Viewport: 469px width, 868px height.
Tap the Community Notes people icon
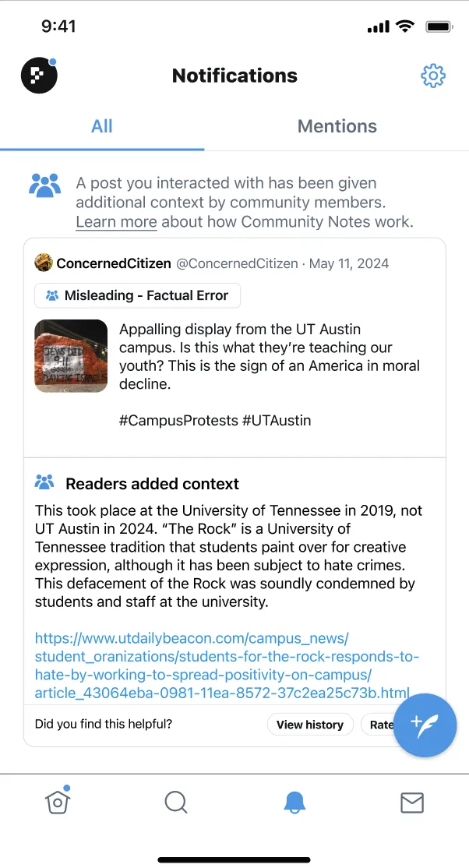pyautogui.click(x=44, y=185)
